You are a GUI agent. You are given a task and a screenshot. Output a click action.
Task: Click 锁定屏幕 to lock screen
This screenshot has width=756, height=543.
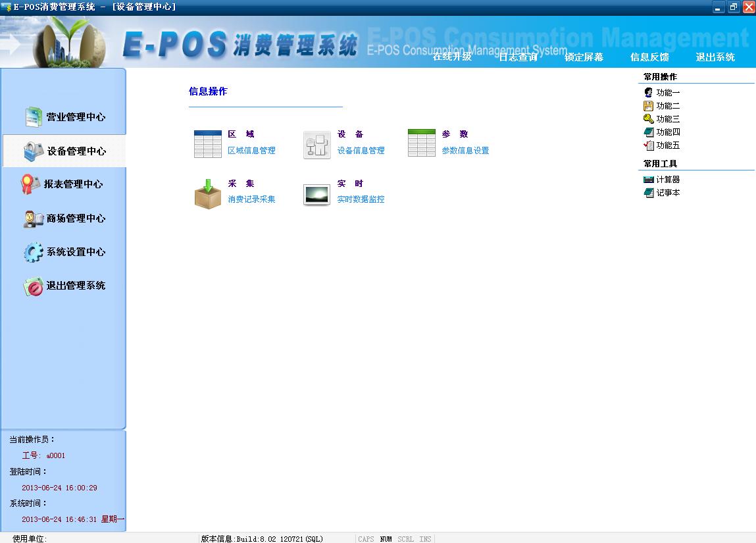[x=584, y=57]
